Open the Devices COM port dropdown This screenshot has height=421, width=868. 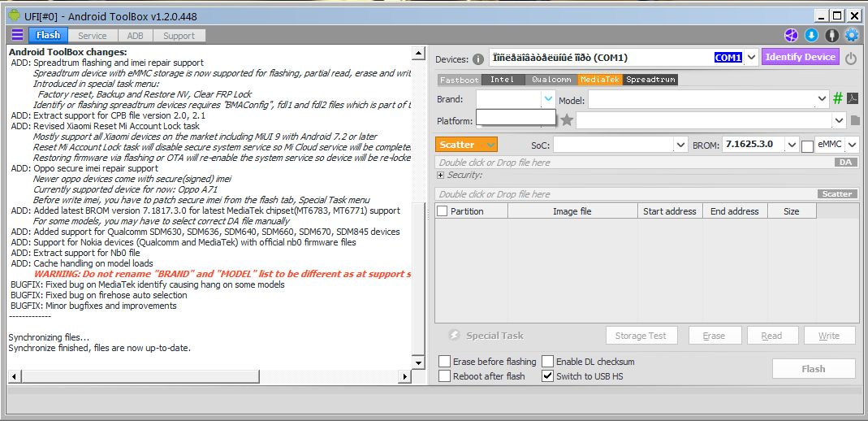[751, 57]
